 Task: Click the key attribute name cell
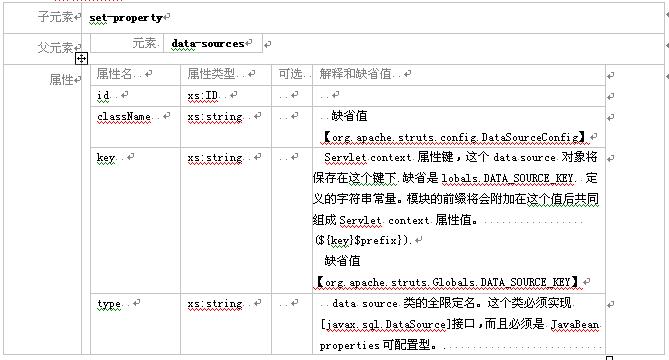pyautogui.click(x=135, y=220)
